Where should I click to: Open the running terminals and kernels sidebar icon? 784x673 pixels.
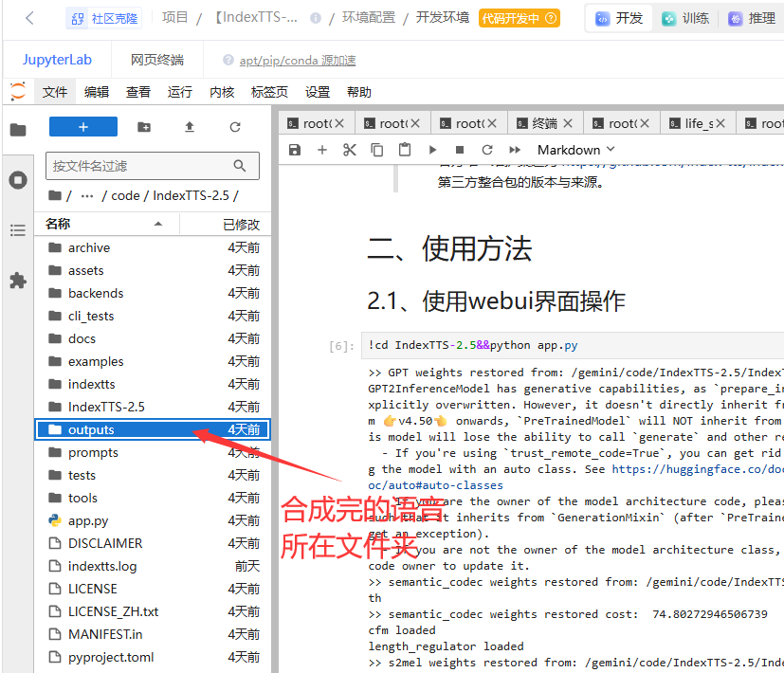point(18,180)
